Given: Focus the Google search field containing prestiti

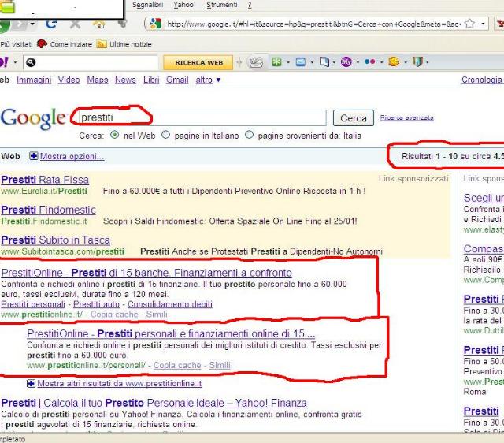Looking at the screenshot, I should (202, 117).
